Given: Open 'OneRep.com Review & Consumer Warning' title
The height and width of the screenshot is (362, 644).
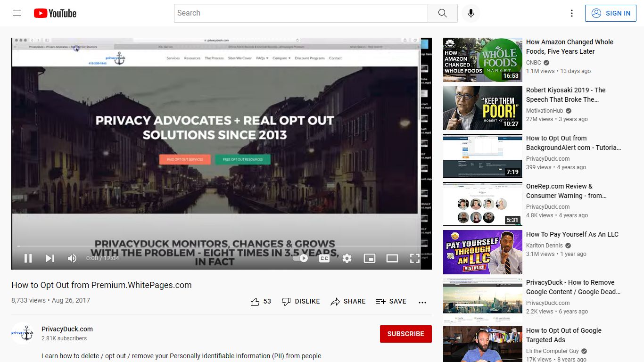Looking at the screenshot, I should coord(566,191).
